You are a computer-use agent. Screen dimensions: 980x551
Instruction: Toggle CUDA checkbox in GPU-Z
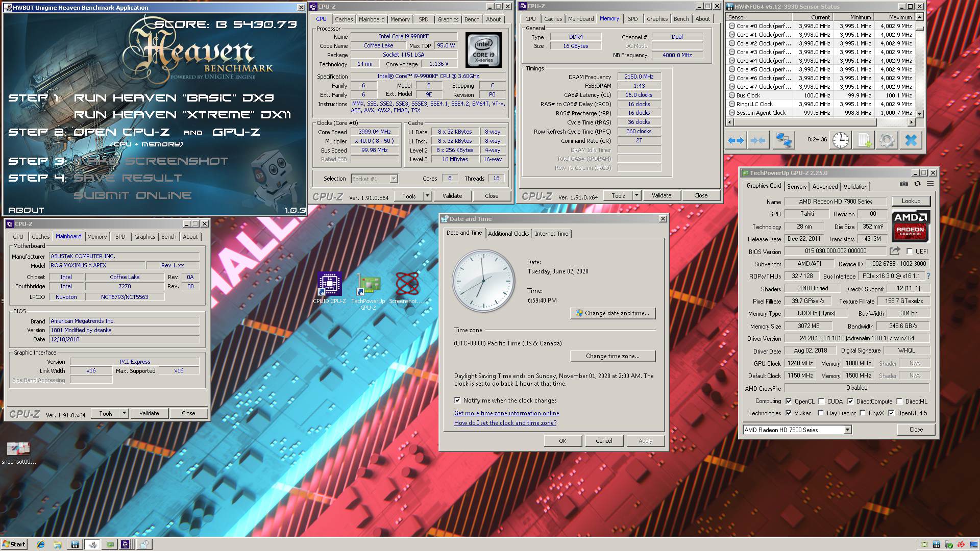(x=821, y=402)
